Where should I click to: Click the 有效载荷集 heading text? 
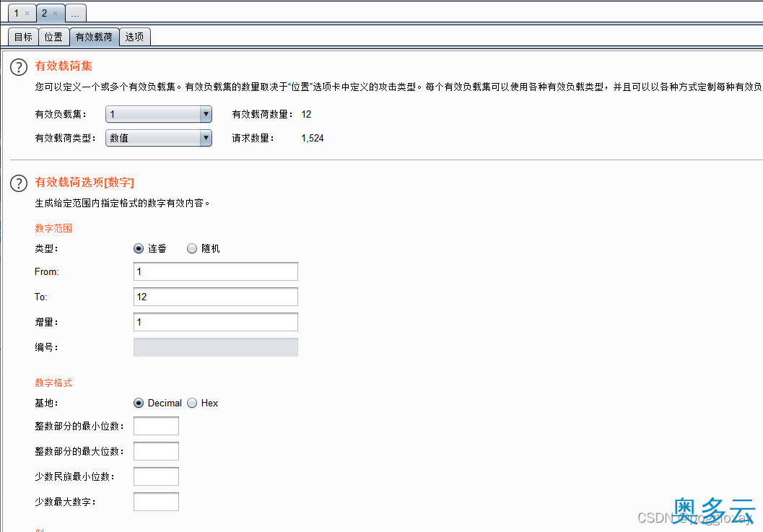click(x=64, y=66)
